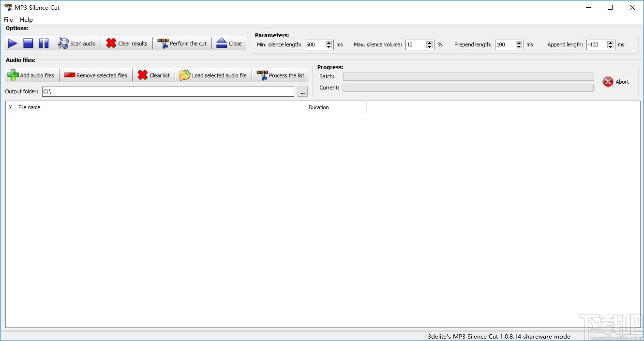This screenshot has width=644, height=341.
Task: Click the shareware mode status text
Action: 499,336
